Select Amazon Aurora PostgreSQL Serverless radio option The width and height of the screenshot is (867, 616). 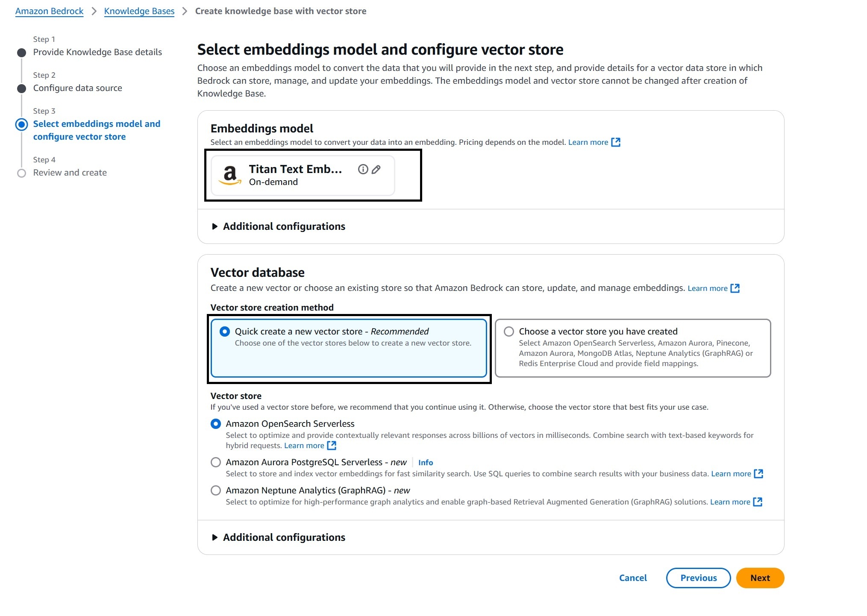coord(216,462)
